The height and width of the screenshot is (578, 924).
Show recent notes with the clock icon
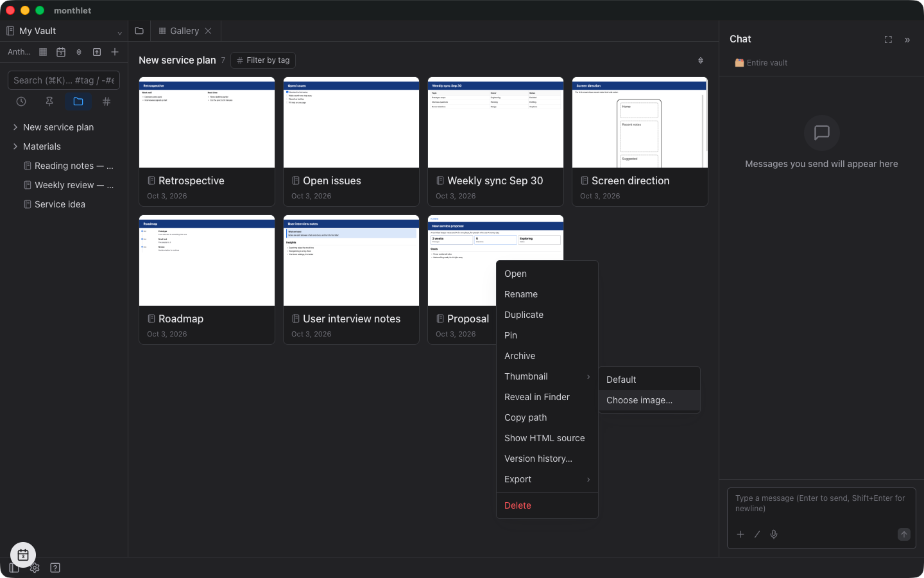[x=21, y=101]
